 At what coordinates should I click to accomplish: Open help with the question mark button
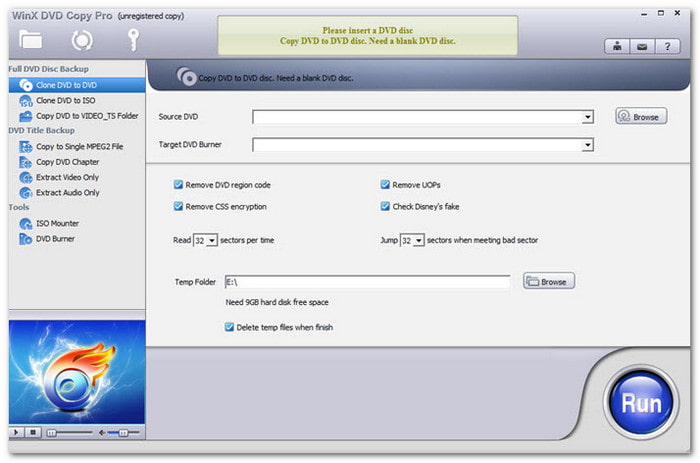[667, 46]
